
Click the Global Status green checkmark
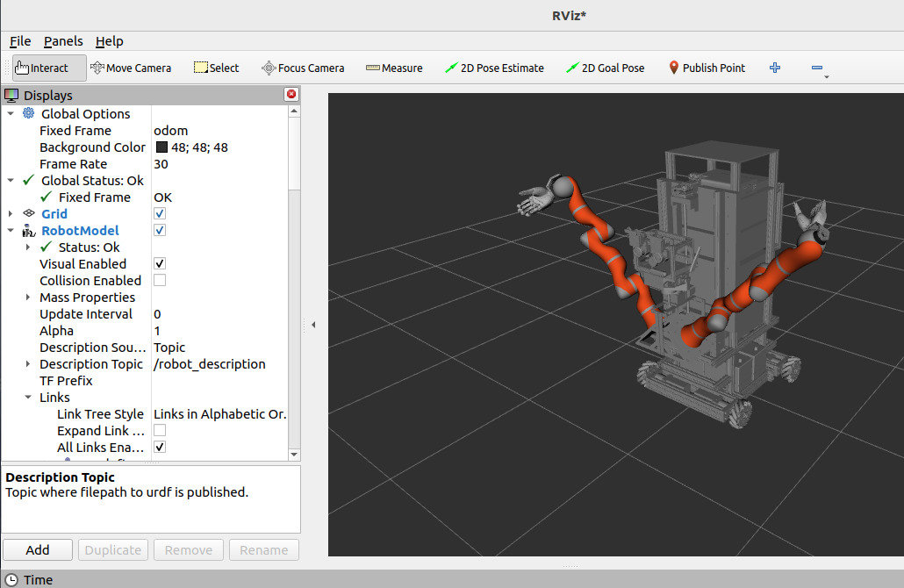(x=28, y=181)
